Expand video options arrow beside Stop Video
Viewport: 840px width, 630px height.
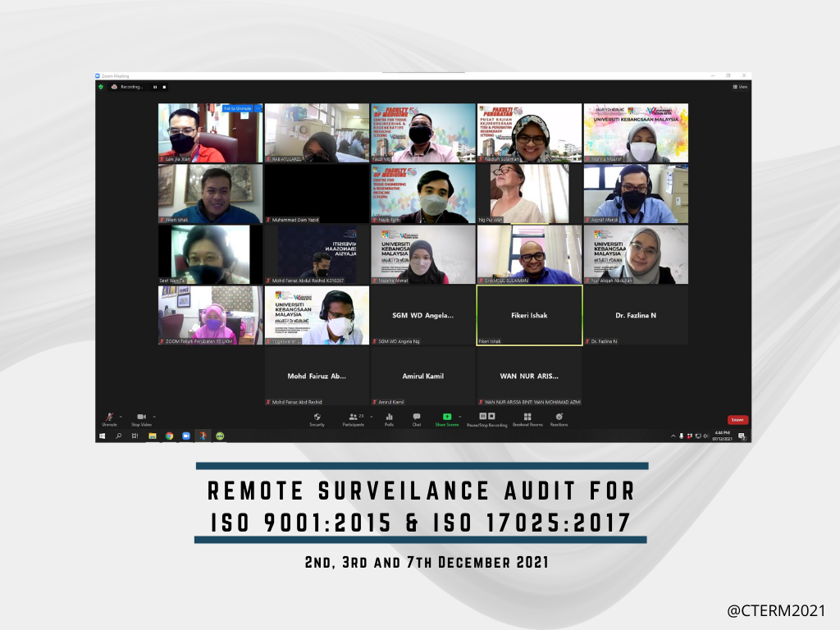coord(154,416)
